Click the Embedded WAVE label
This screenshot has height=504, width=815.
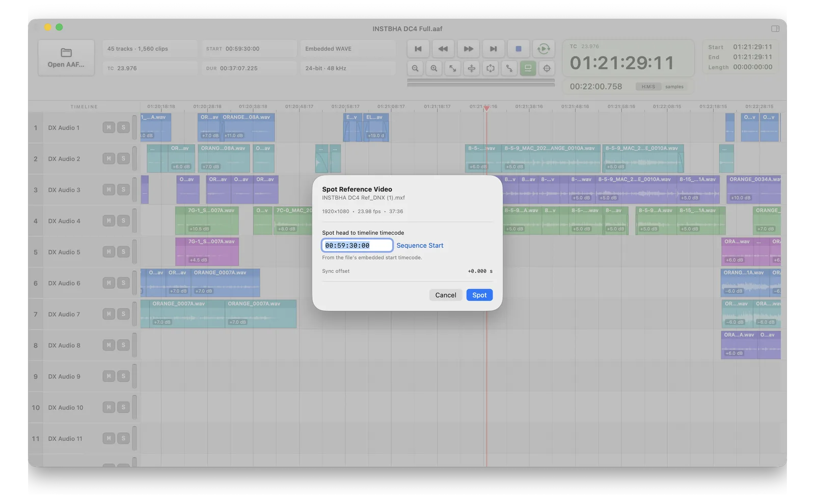328,49
